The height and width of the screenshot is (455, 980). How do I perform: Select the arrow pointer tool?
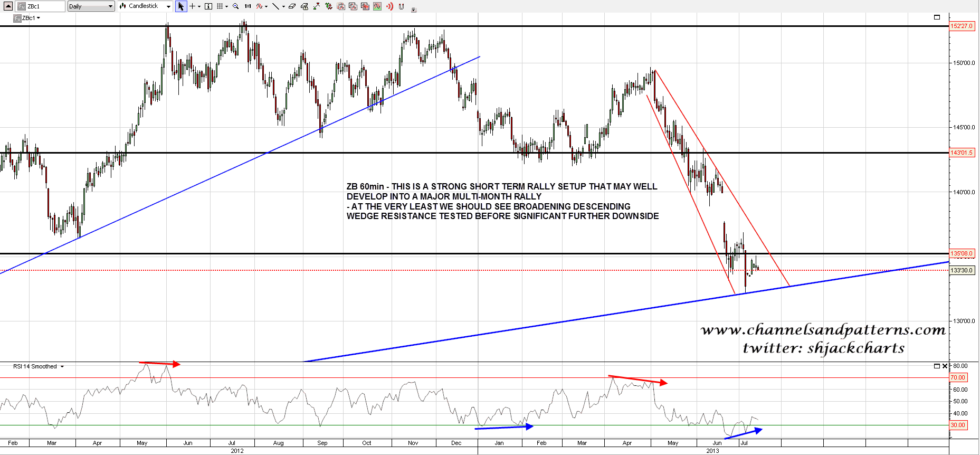tap(181, 6)
